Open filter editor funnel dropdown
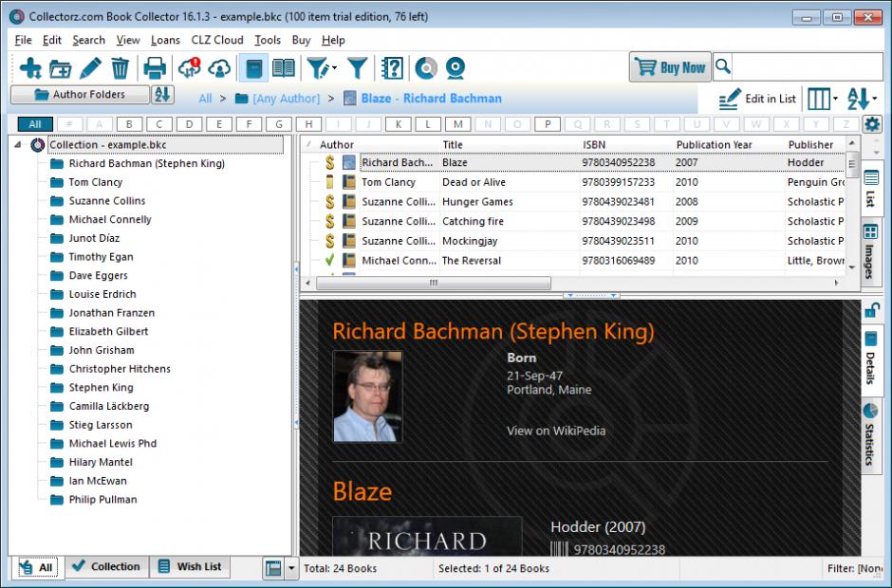 322,68
